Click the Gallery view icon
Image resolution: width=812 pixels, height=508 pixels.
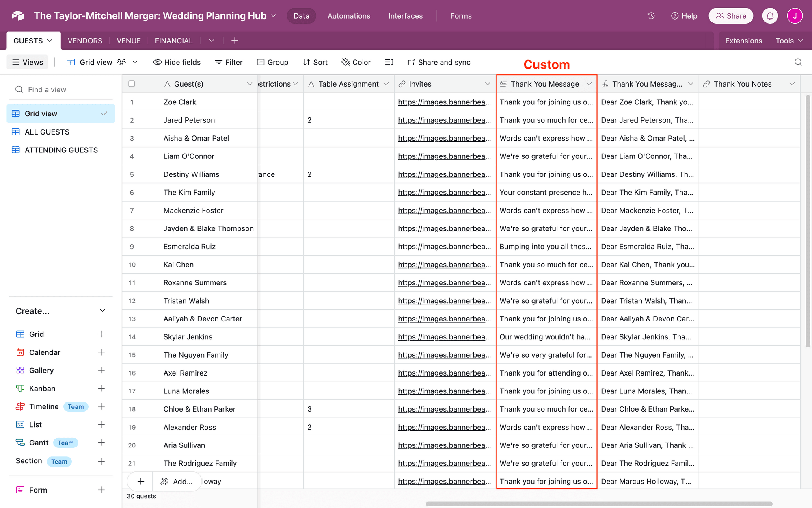20,370
